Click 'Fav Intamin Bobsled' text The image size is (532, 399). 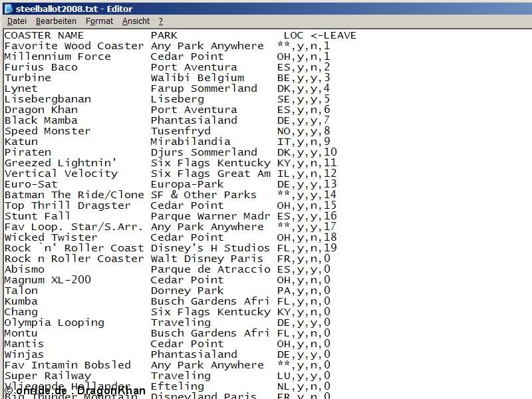tap(68, 365)
